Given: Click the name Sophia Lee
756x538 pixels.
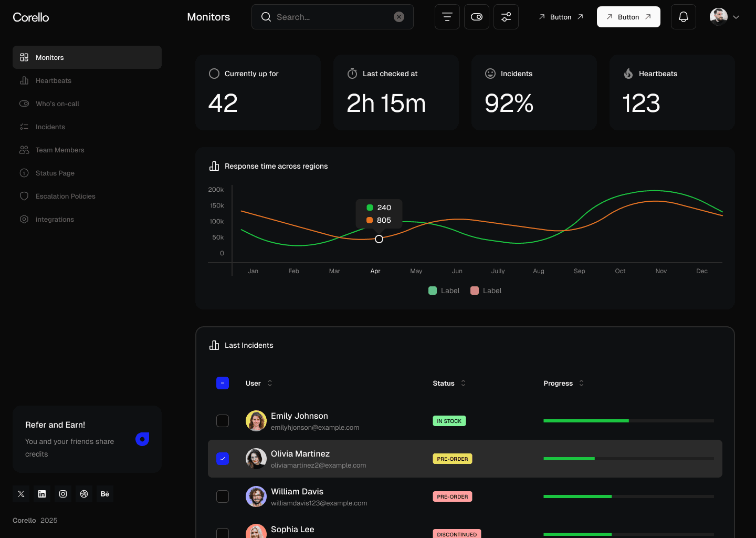Looking at the screenshot, I should (x=292, y=529).
